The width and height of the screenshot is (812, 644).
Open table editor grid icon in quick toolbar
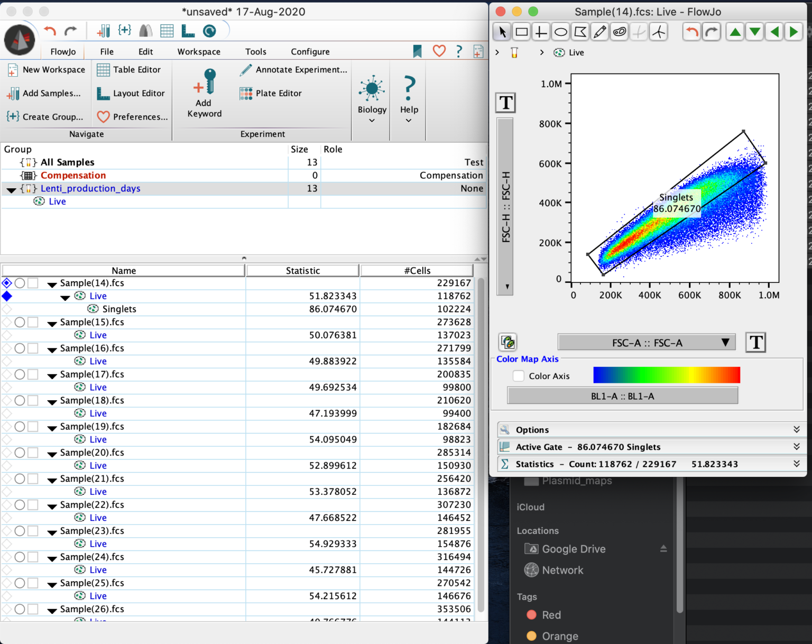167,31
